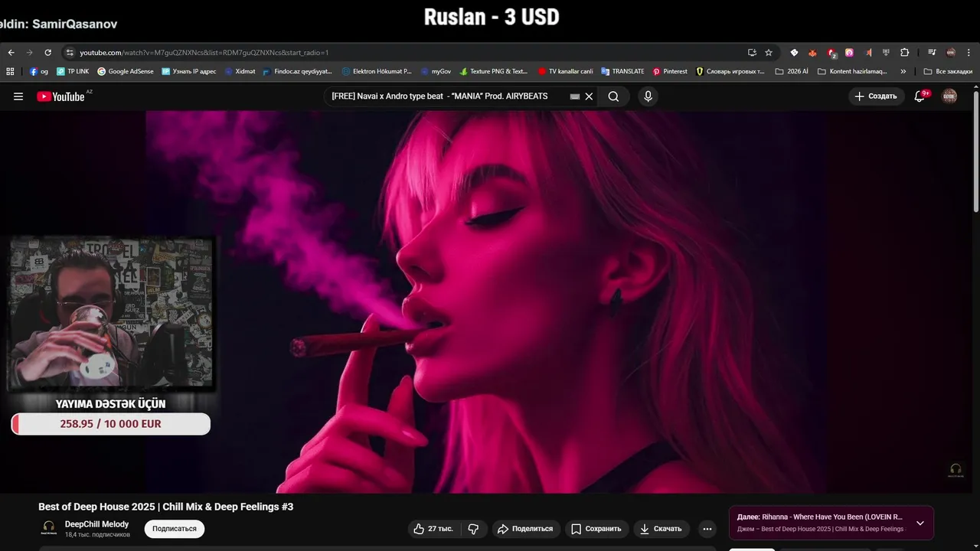Share video with 'Поделиться'
Screen dimensions: 980x551
tap(525, 529)
